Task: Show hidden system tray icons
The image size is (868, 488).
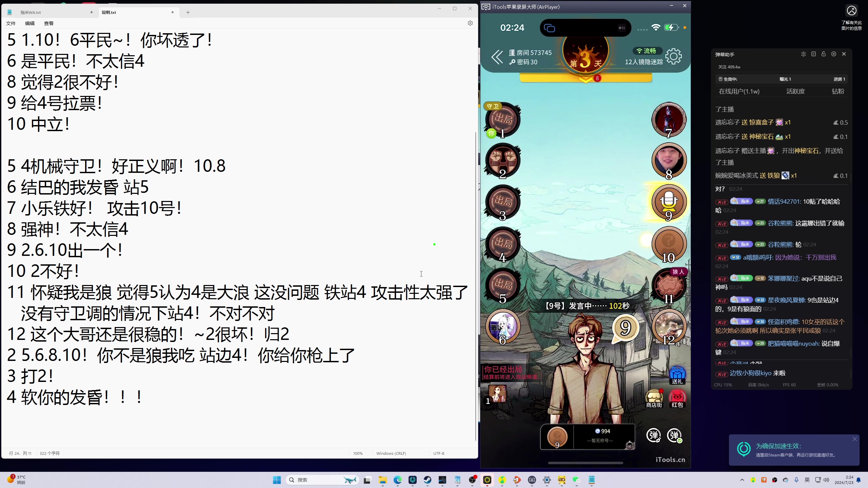Action: tap(742, 480)
